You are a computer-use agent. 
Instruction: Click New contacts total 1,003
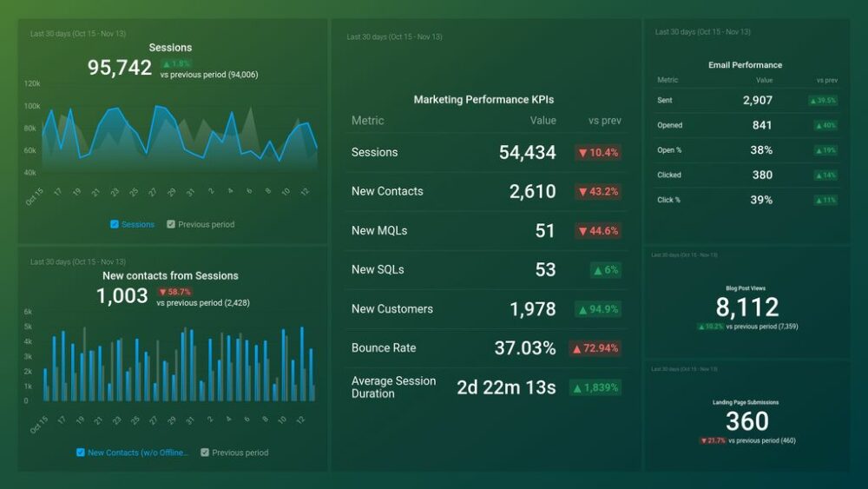click(x=122, y=295)
